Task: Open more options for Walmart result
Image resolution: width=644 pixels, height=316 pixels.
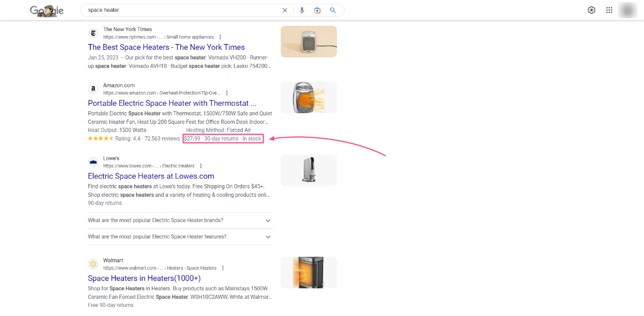Action: click(x=223, y=268)
